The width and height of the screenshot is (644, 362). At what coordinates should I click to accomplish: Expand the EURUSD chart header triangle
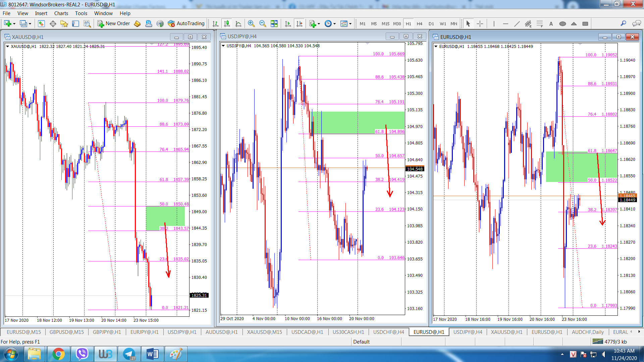[436, 47]
